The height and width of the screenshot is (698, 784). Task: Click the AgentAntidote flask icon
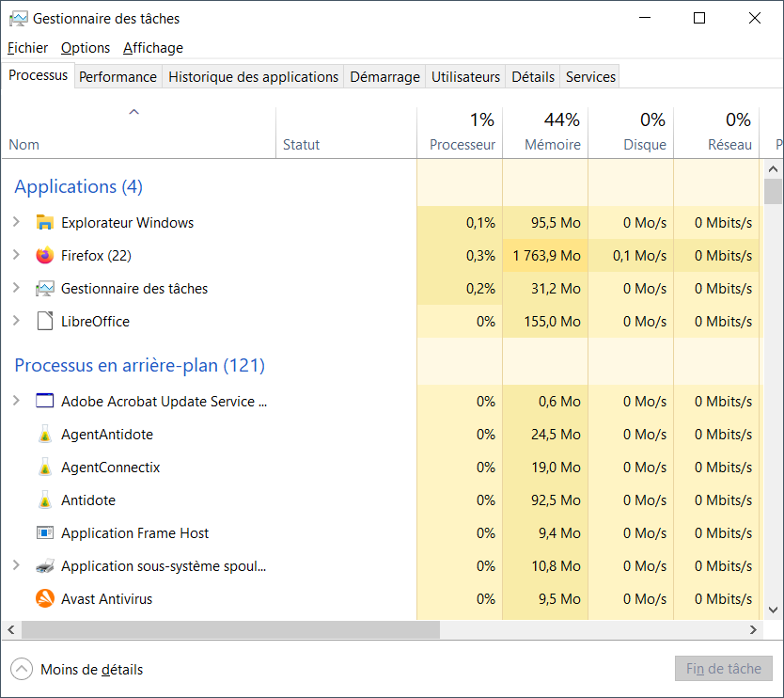45,434
